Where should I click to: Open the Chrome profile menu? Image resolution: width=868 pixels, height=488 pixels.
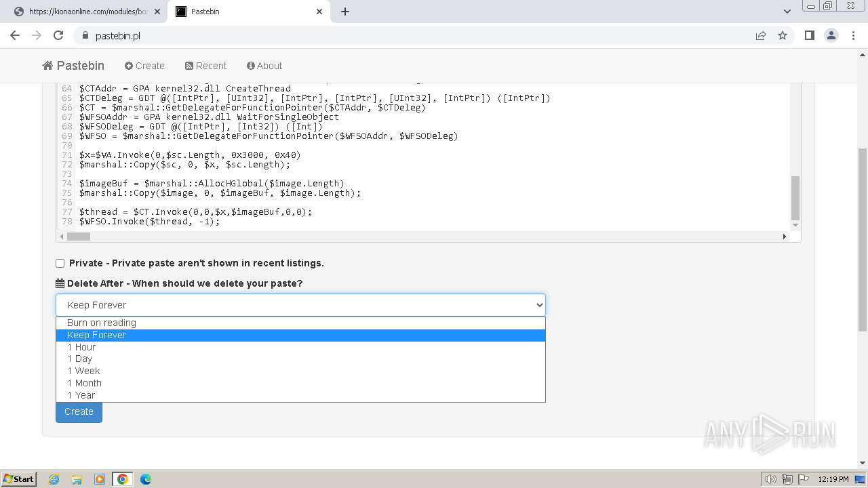pos(831,35)
